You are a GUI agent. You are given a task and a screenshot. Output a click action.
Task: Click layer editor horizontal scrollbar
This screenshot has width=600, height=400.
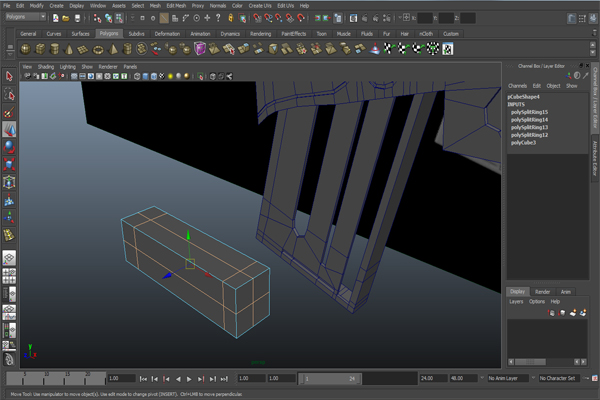pyautogui.click(x=530, y=362)
